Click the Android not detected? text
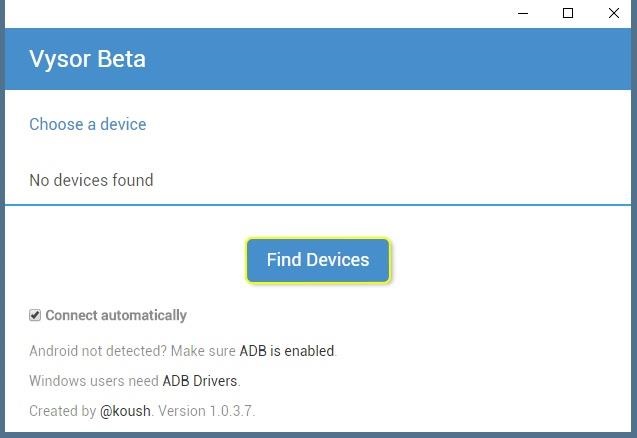Image resolution: width=637 pixels, height=438 pixels. click(x=98, y=351)
